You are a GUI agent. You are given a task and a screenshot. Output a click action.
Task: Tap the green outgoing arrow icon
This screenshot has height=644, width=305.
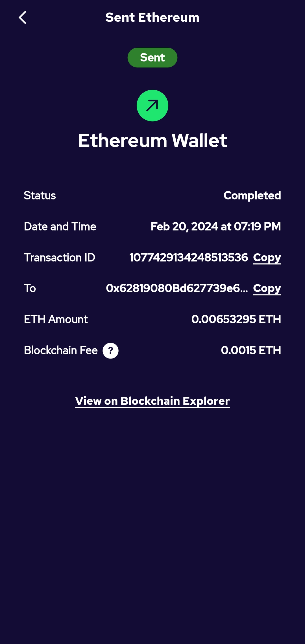(x=152, y=105)
